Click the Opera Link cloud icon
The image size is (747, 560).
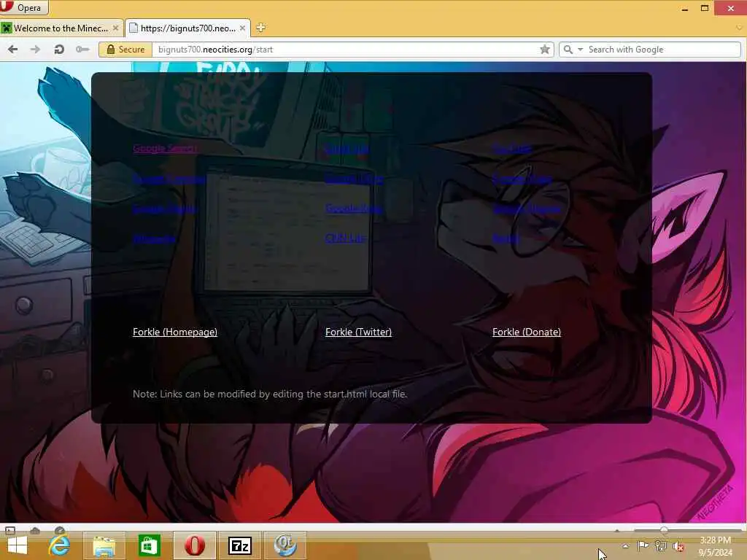tap(35, 530)
